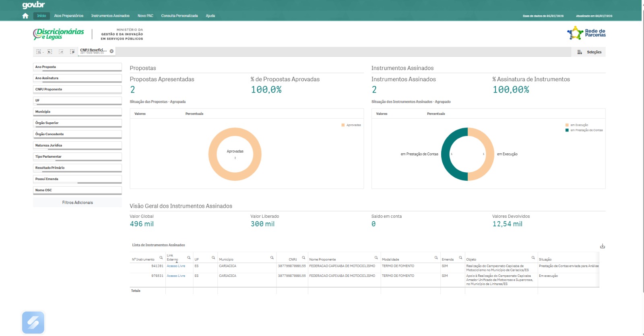Image resolution: width=644 pixels, height=336 pixels.
Task: Open Acesso Livre link for instrument 941201
Action: 176,266
